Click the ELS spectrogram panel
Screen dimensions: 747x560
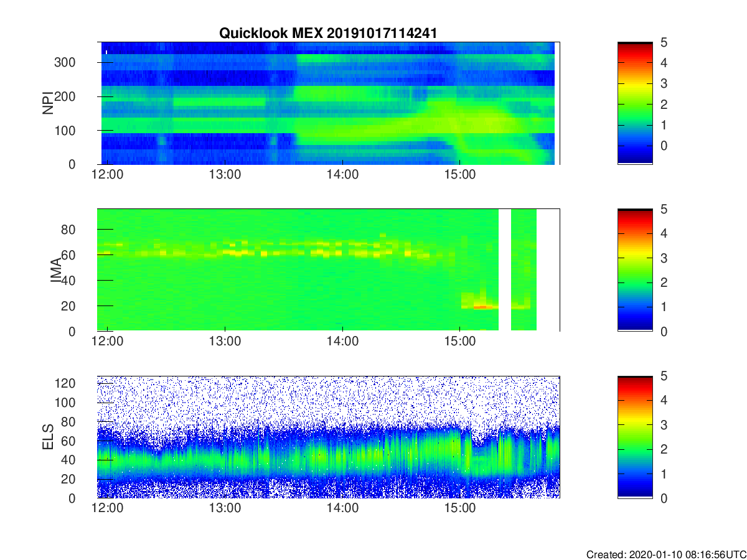click(x=329, y=437)
